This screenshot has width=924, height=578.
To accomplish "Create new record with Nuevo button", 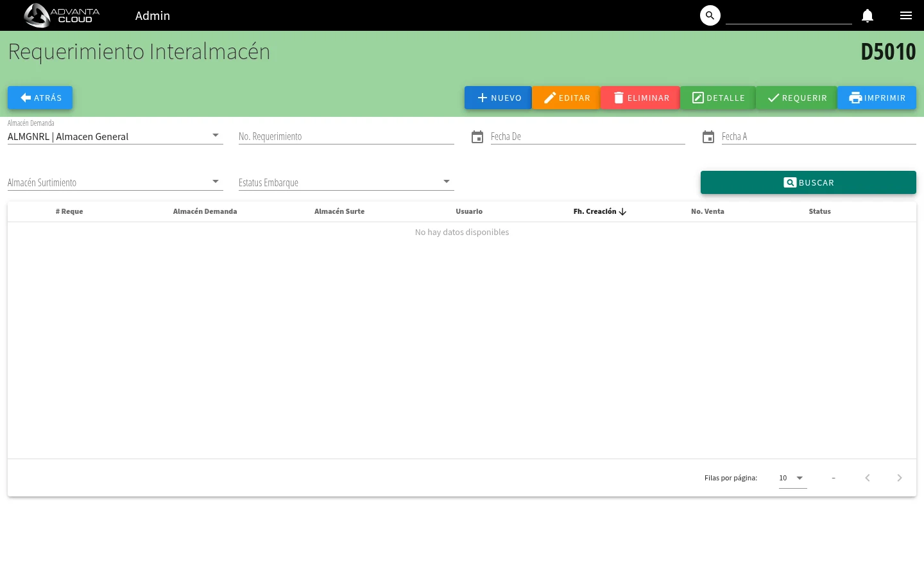I will point(498,98).
